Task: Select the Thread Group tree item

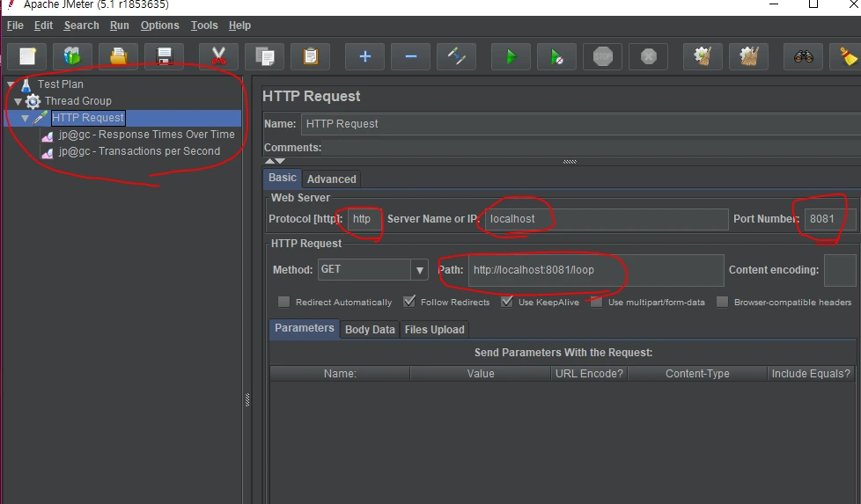Action: pyautogui.click(x=78, y=101)
